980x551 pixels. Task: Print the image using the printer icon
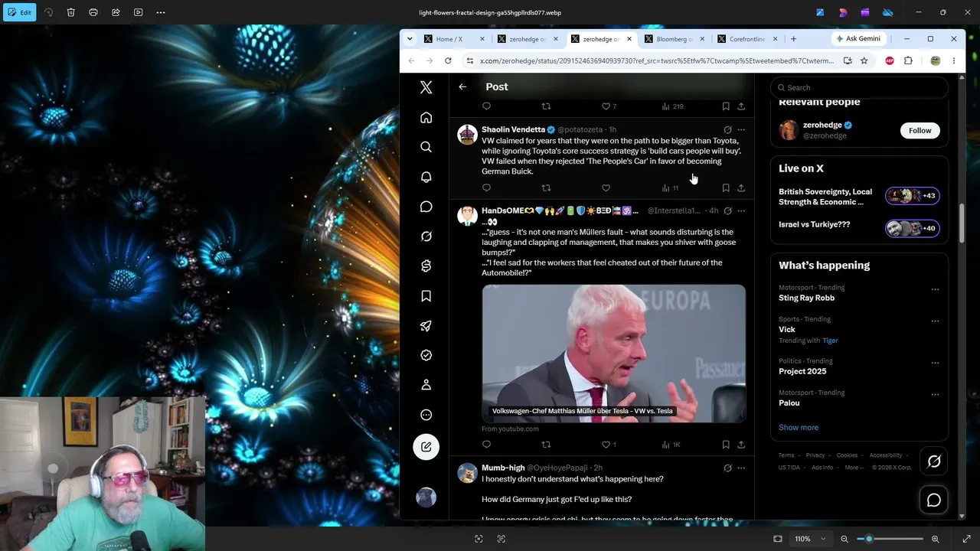pos(93,12)
